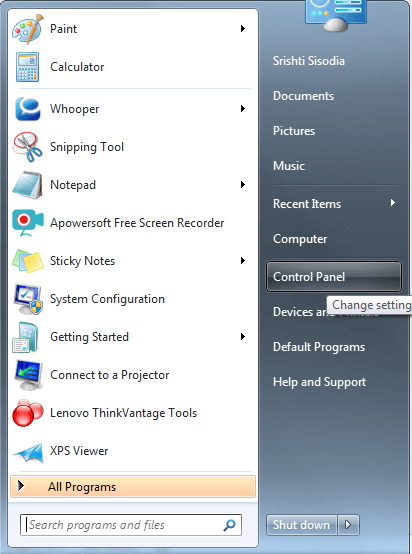The image size is (412, 554).
Task: Expand All Programs triangle
Action: [x=21, y=486]
